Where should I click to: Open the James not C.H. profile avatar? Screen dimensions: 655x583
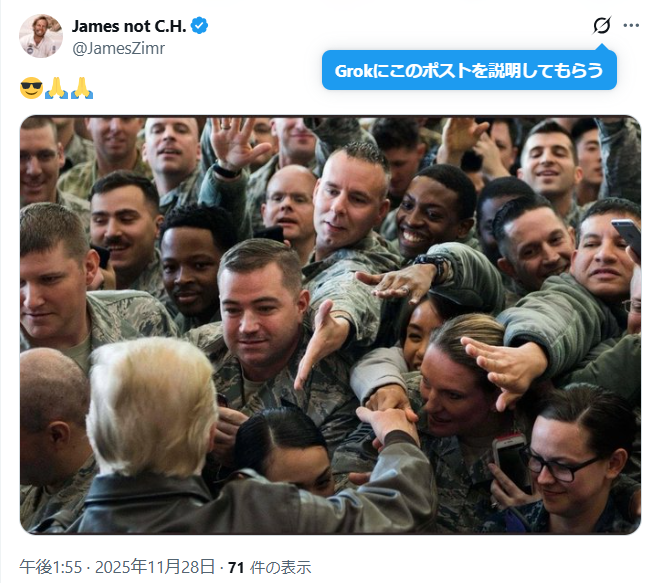click(41, 36)
